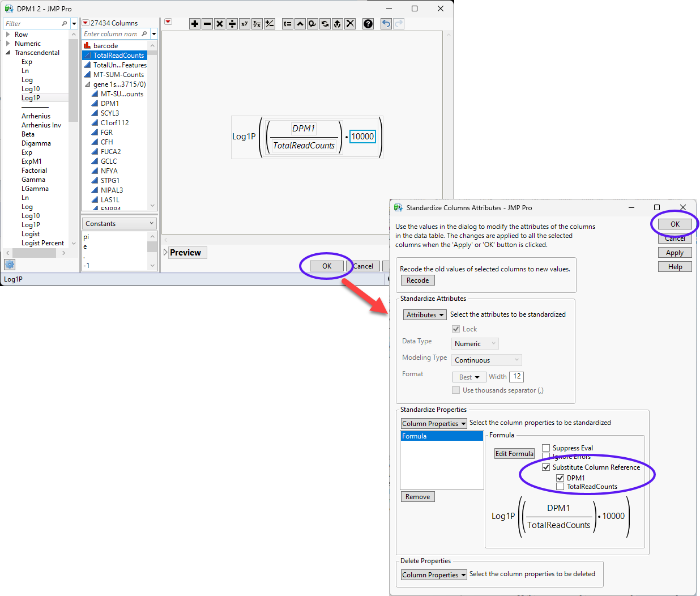Click the function list horizontal scrollbar

click(x=36, y=253)
